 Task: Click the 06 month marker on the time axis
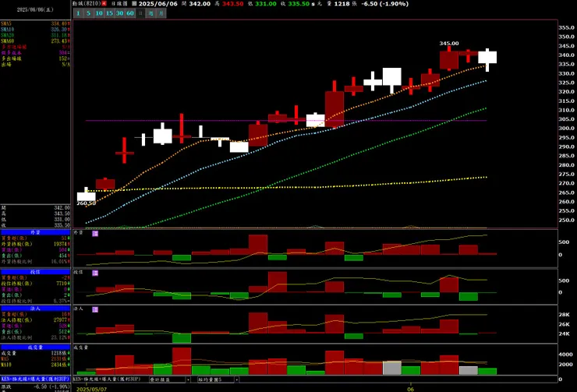(x=410, y=389)
